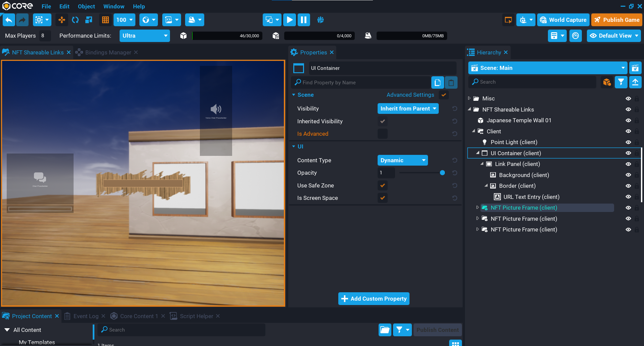Open the Performance Limits Ultra dropdown
Image resolution: width=644 pixels, height=346 pixels.
coord(144,36)
